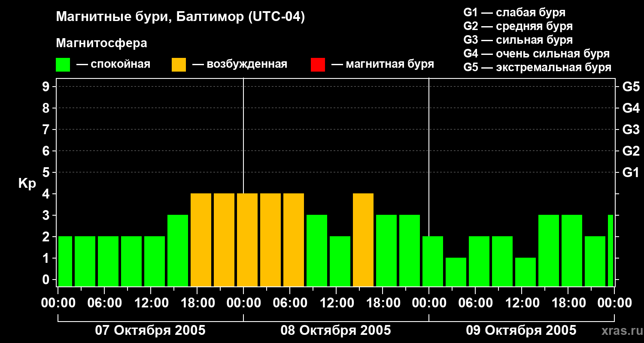Select the '— возбужденная' legend label
644x343 pixels.
click(240, 64)
